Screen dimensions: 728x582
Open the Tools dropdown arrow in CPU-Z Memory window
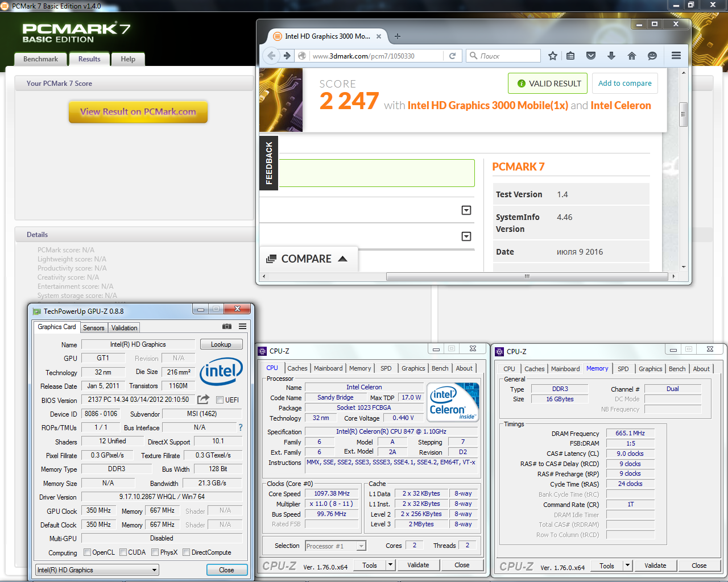click(x=627, y=566)
